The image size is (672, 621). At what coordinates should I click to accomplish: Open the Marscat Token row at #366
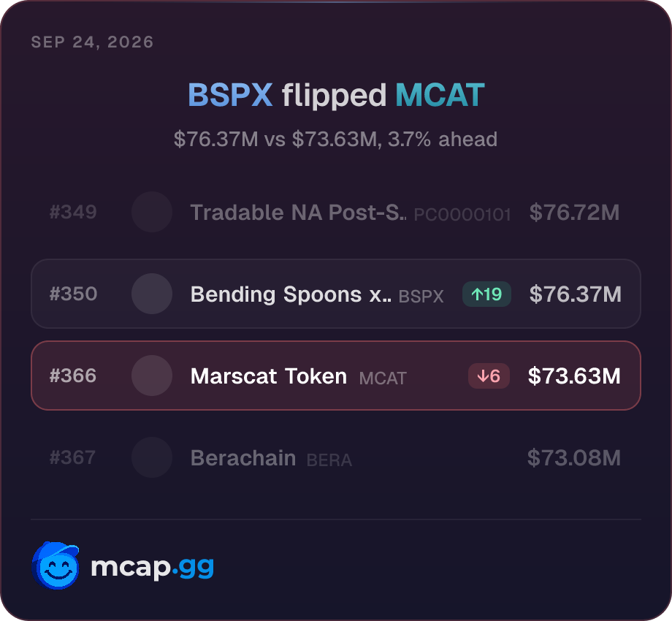click(336, 376)
